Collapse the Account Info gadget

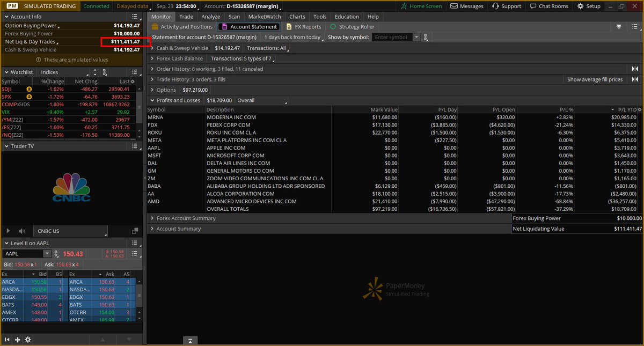6,17
